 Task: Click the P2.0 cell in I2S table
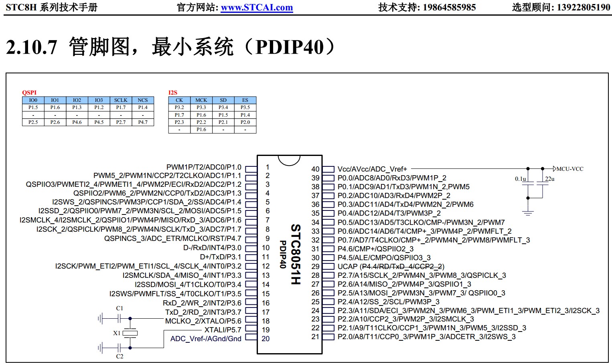[x=245, y=122]
